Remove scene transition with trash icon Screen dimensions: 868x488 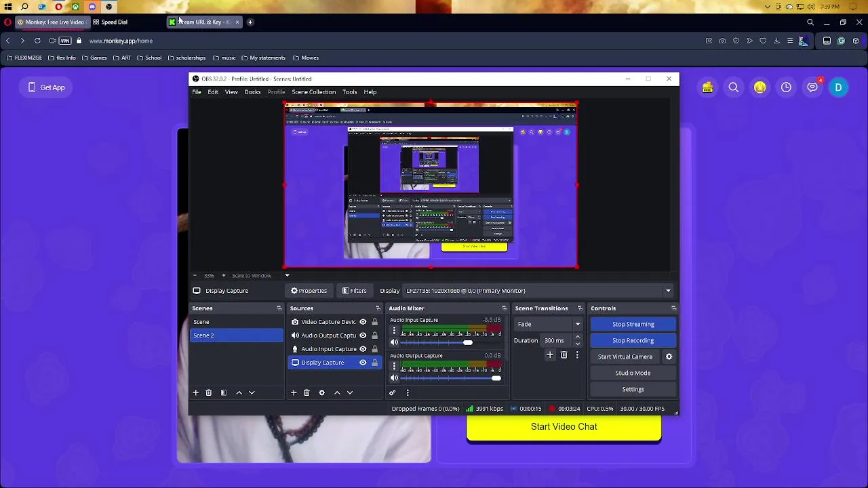[564, 355]
